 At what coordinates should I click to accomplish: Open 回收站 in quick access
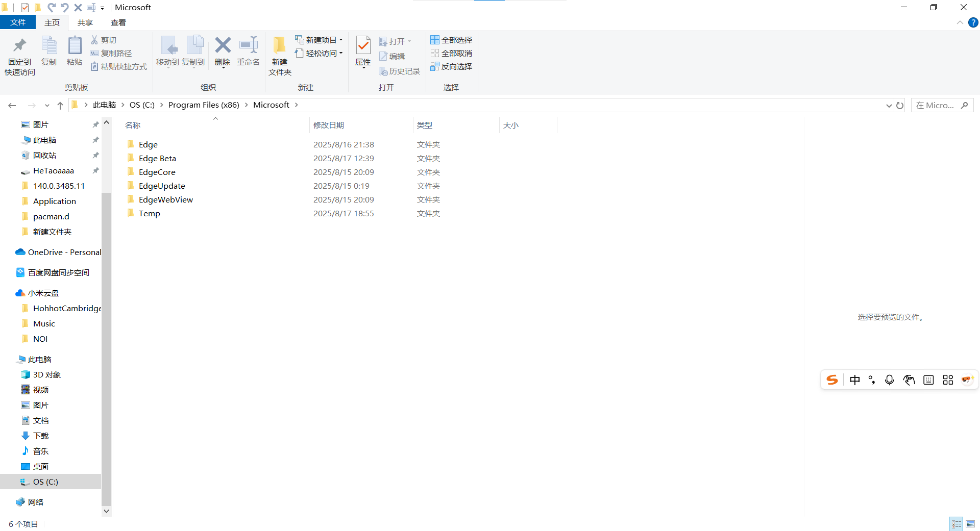44,156
